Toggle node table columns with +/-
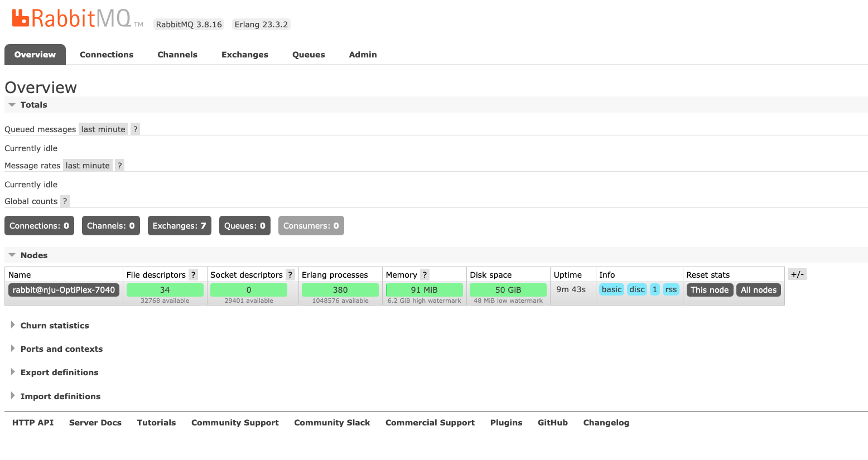This screenshot has height=460, width=868. coord(797,274)
